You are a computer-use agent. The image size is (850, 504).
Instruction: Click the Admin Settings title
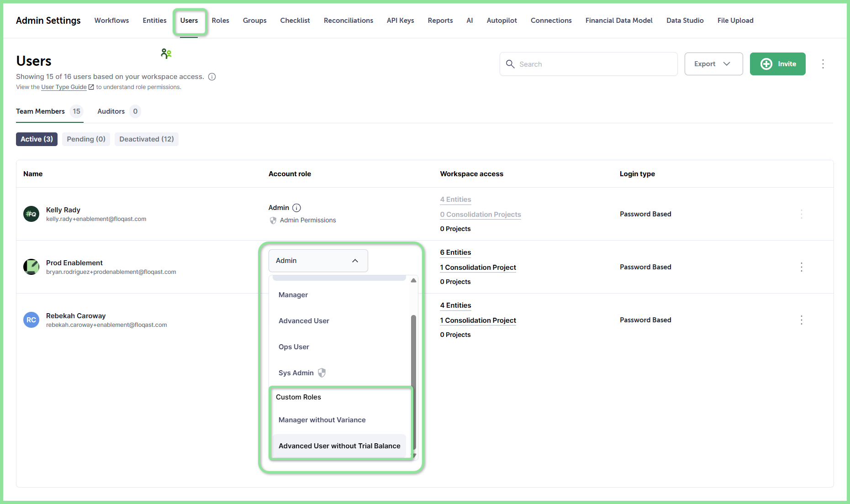(x=48, y=21)
